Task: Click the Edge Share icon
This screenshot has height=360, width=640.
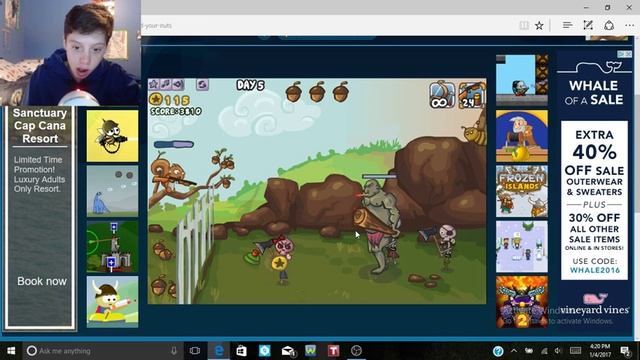Action: (609, 25)
